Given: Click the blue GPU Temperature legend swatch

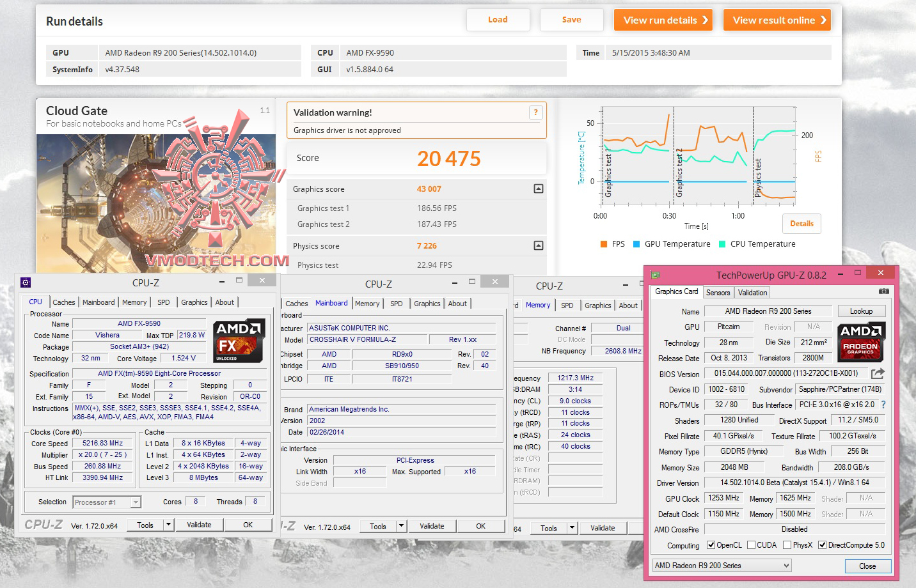Looking at the screenshot, I should [x=636, y=244].
